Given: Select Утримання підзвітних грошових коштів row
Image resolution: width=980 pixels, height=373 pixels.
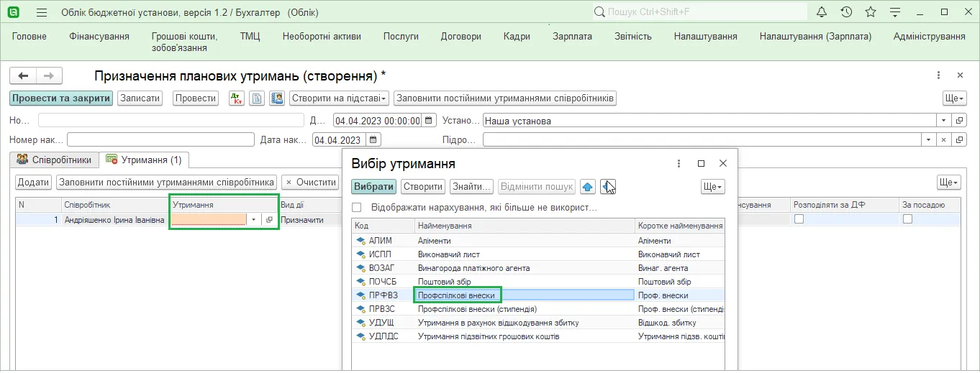Looking at the screenshot, I should click(537, 336).
